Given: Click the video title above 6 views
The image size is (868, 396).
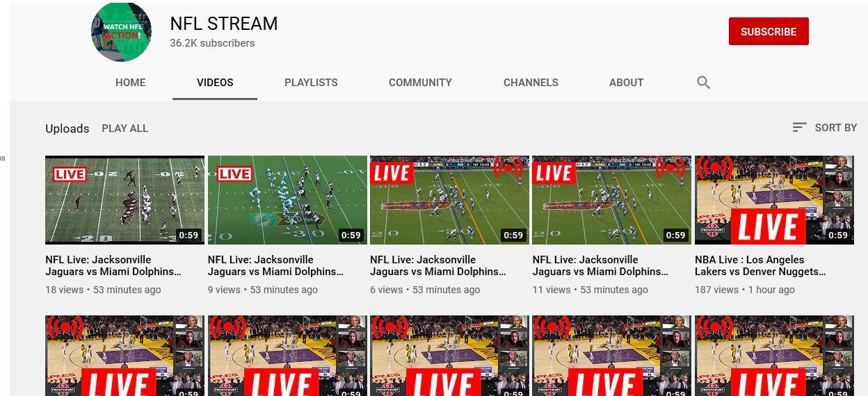Looking at the screenshot, I should point(438,265).
